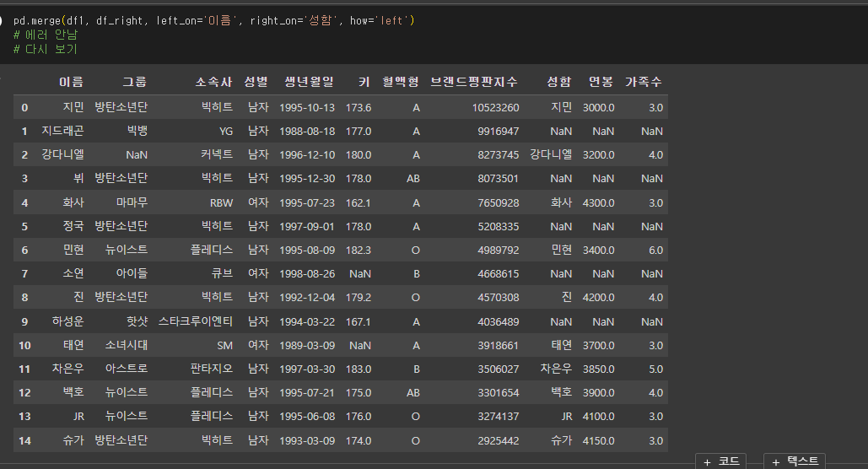
Task: Place cursor in the pd.merge code line
Action: point(213,20)
